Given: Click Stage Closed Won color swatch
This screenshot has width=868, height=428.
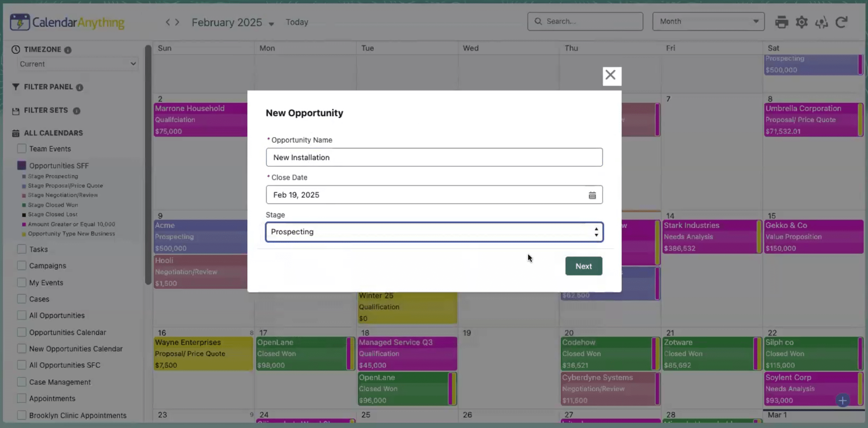Looking at the screenshot, I should 24,205.
